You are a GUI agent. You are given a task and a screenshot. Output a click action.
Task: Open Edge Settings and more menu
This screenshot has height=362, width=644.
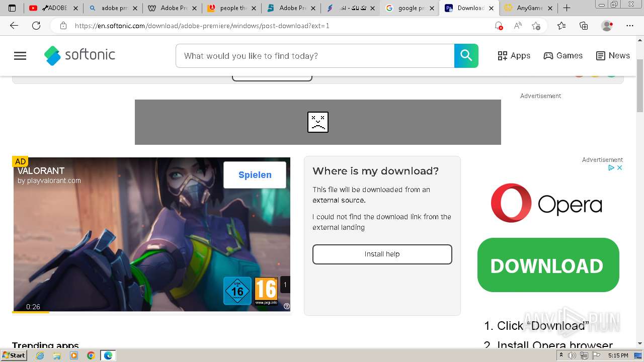point(630,26)
